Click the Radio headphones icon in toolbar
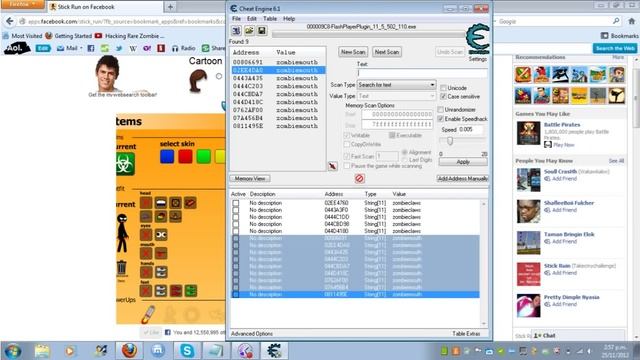This screenshot has height=360, width=640. pos(175,49)
